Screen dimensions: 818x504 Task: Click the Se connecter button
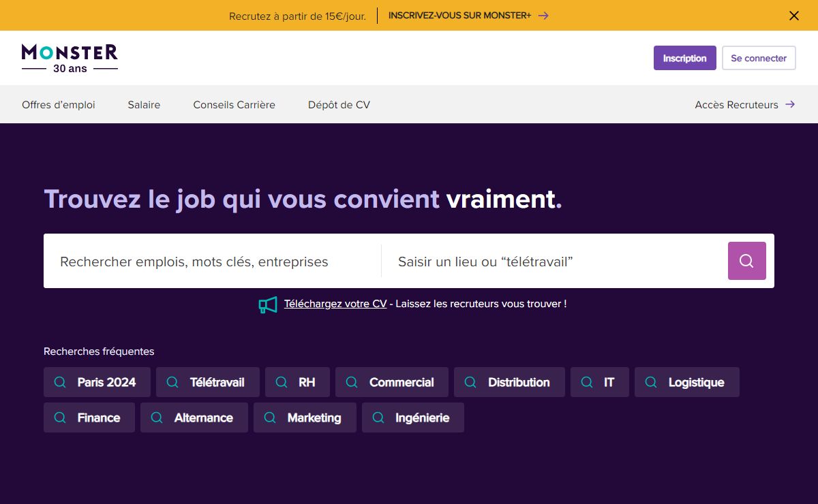[x=759, y=58]
